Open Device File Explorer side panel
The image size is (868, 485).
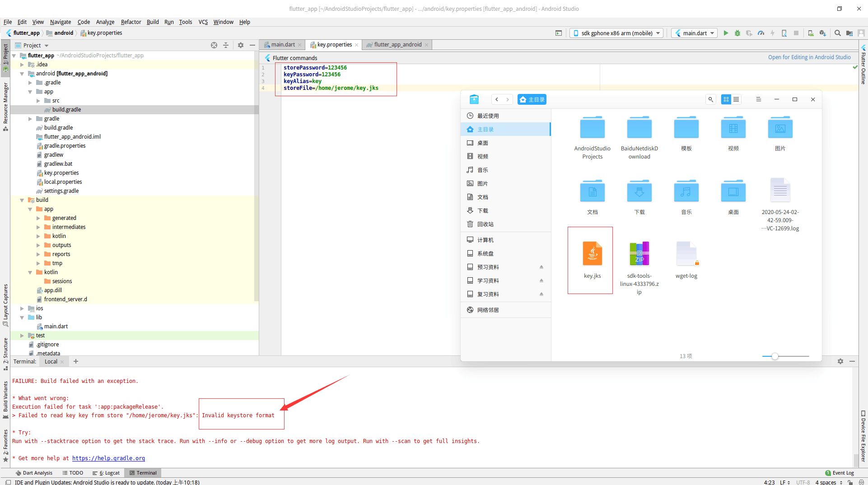pos(863,436)
